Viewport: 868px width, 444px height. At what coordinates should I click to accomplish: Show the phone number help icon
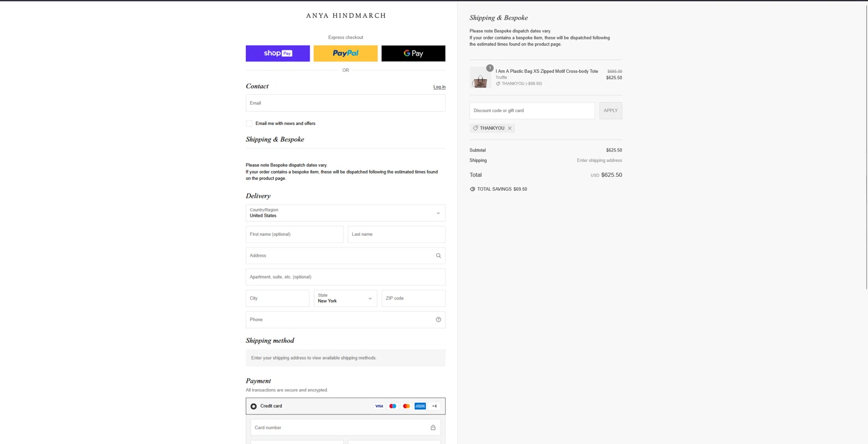[439, 320]
